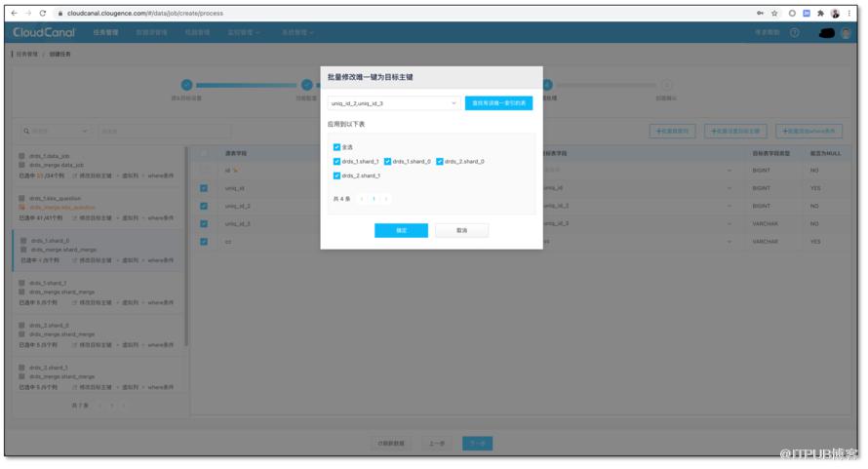Toggle the uniq_id column checkbox
The width and height of the screenshot is (868, 469).
tap(204, 188)
